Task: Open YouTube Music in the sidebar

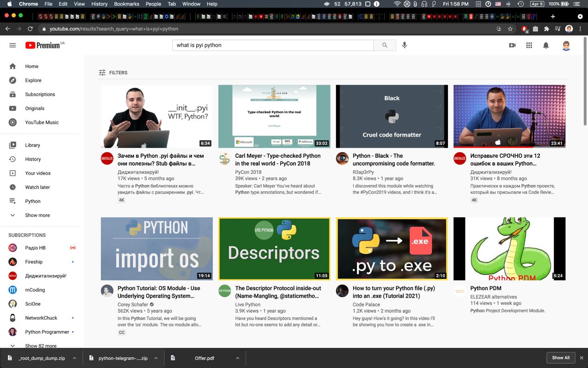Action: pos(42,122)
